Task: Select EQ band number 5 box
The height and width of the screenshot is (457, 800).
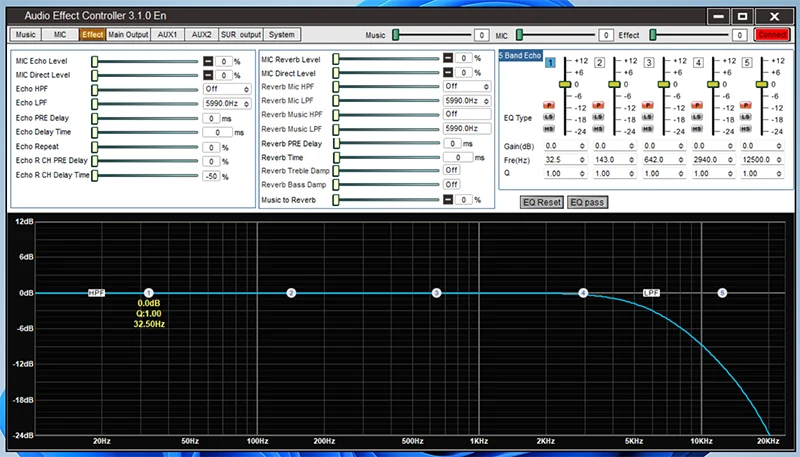Action: tap(747, 62)
